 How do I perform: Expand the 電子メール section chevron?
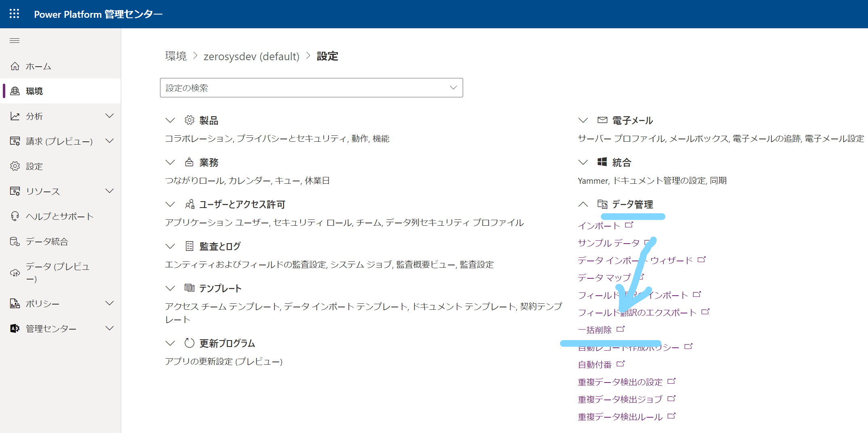click(583, 120)
